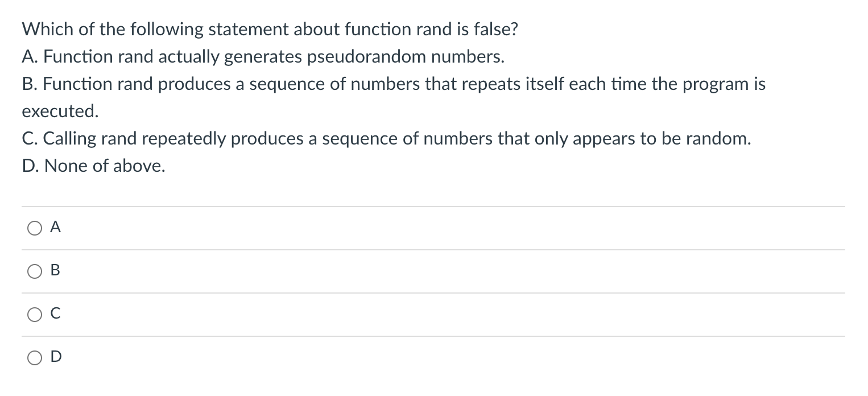The height and width of the screenshot is (396, 868).
Task: Mark answer C radio button
Action: pyautogui.click(x=34, y=315)
